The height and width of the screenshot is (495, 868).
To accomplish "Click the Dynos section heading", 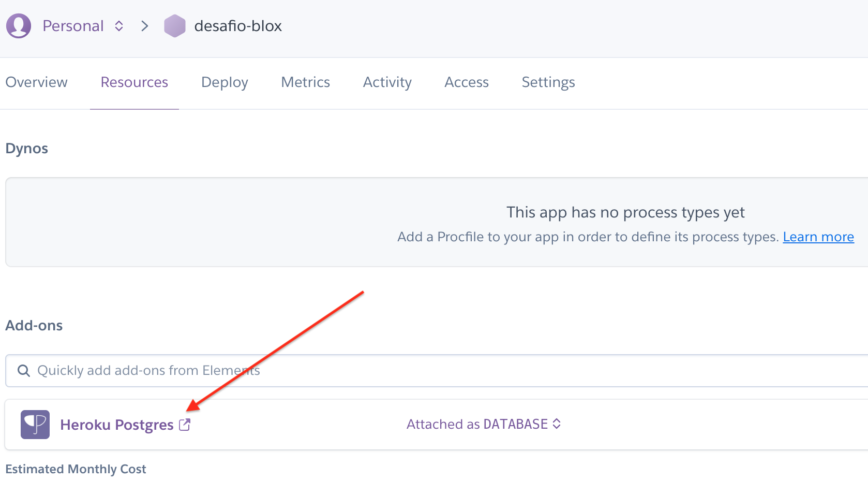I will pyautogui.click(x=27, y=149).
